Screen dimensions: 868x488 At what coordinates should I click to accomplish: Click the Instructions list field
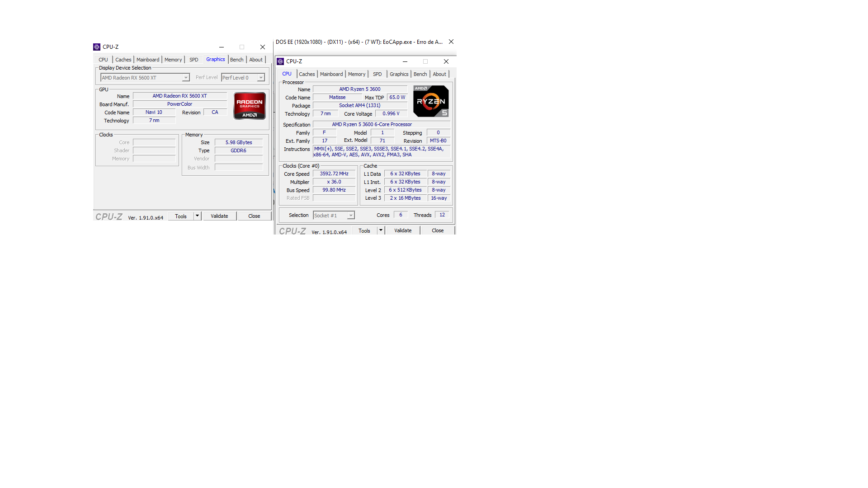(x=382, y=152)
